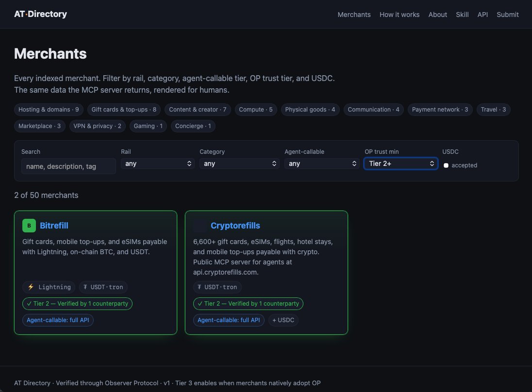The width and height of the screenshot is (532, 392).
Task: Click the green Bitrefill logo icon
Action: point(29,226)
